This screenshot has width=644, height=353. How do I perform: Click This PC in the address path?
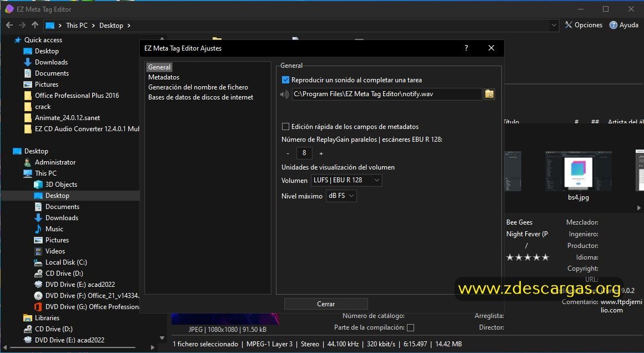coord(77,26)
